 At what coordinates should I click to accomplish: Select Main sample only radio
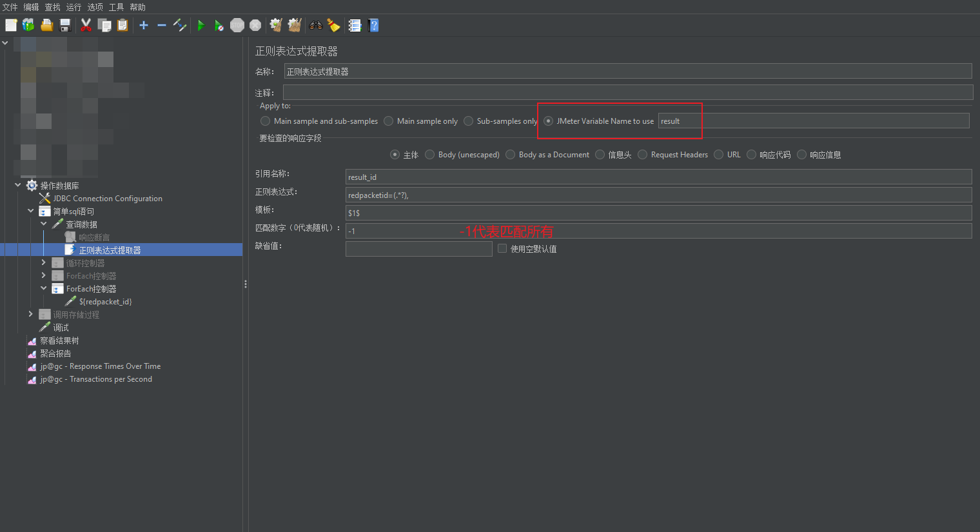click(388, 121)
